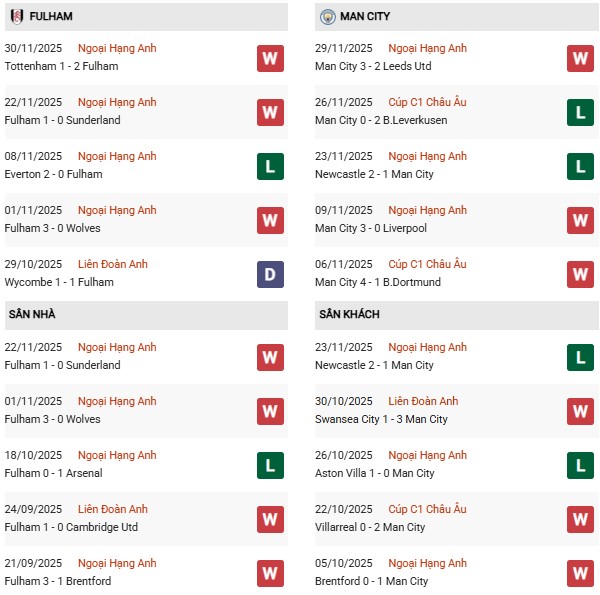Click the W badge for Fulham 3 - 1 Brentford
Screen dimensions: 600x595
coord(270,573)
